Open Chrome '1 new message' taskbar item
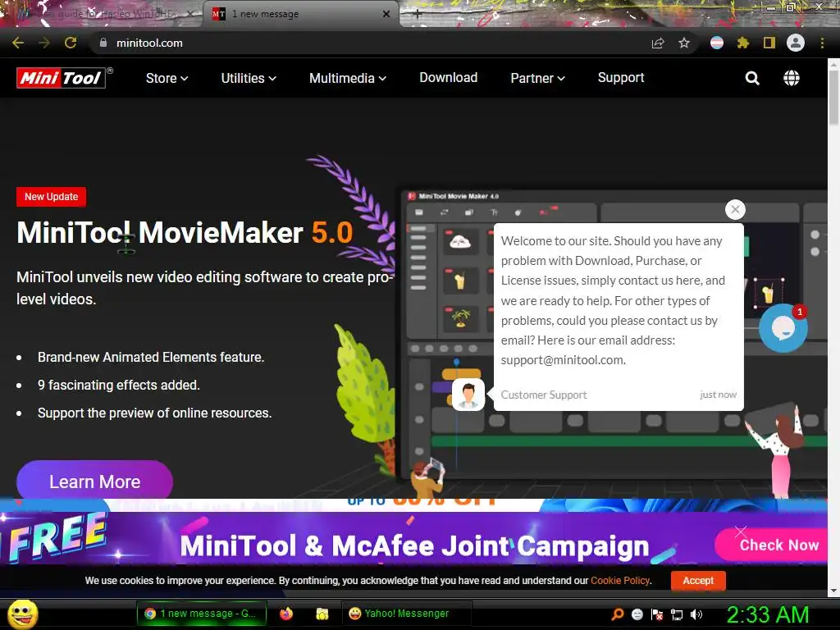 [202, 614]
